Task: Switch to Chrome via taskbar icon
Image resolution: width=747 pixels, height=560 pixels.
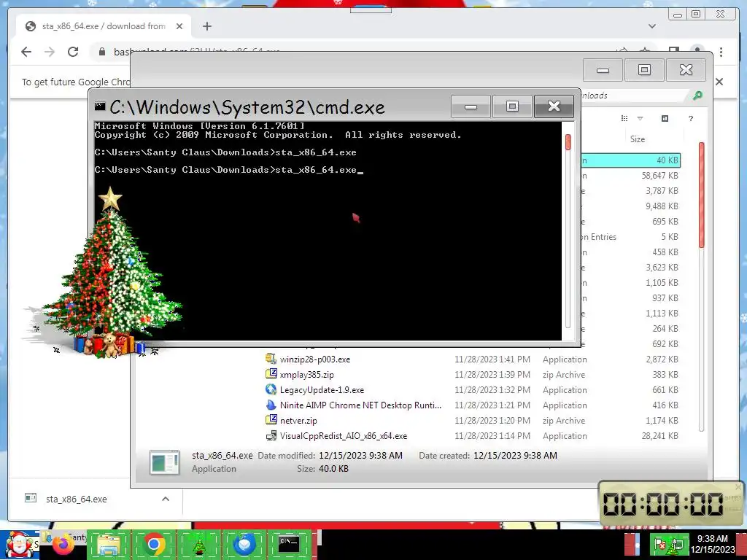Action: pyautogui.click(x=153, y=544)
